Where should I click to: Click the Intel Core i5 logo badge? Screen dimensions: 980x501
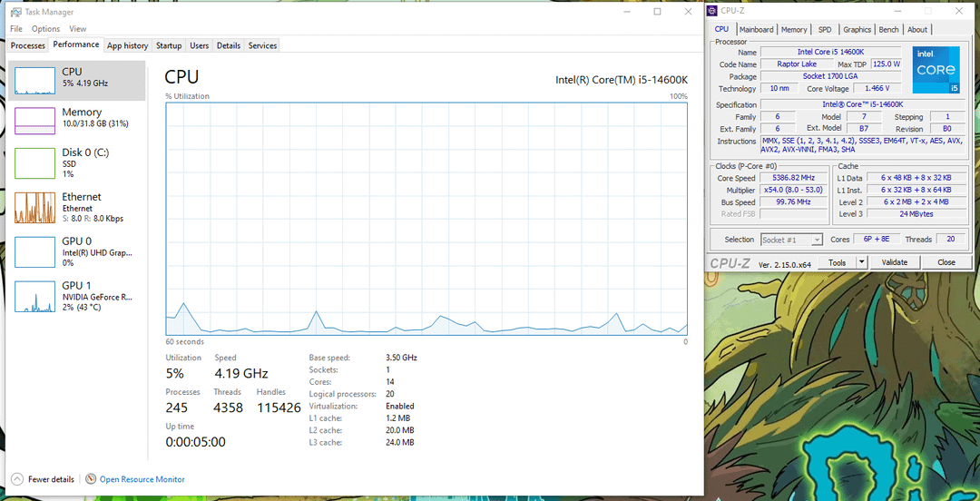[x=936, y=71]
